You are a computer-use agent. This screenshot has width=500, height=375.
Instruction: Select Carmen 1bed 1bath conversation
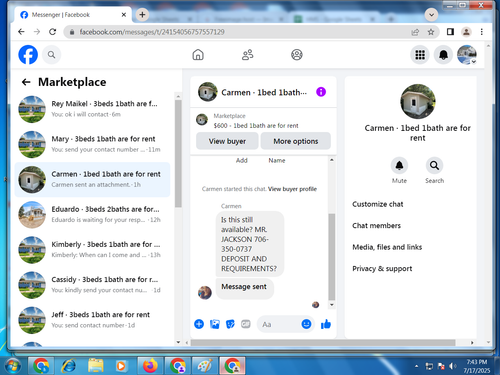click(93, 180)
